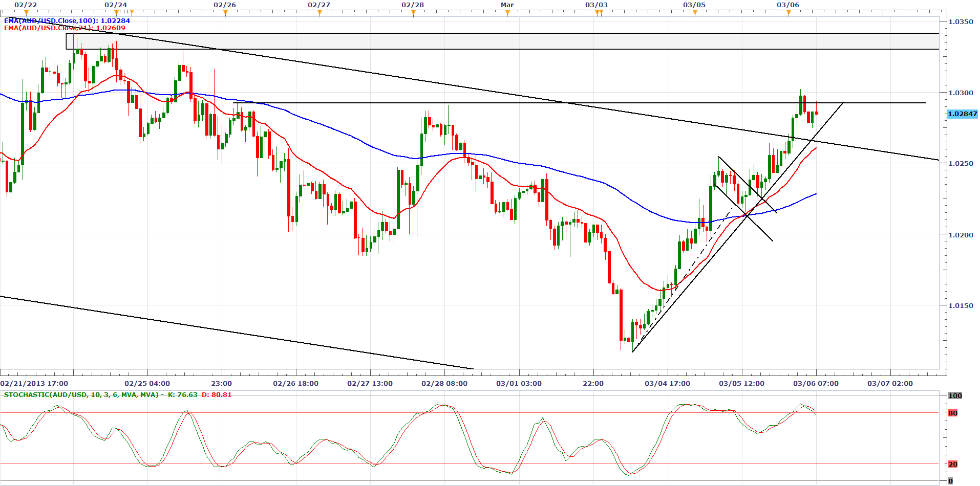The width and height of the screenshot is (980, 486).
Task: Select the orange marker below Mar label
Action: pyautogui.click(x=507, y=13)
